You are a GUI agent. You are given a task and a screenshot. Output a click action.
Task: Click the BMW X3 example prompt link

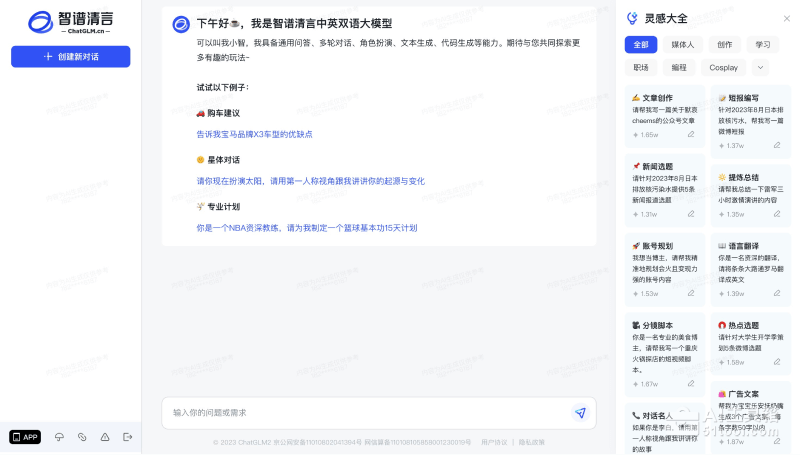tap(254, 134)
